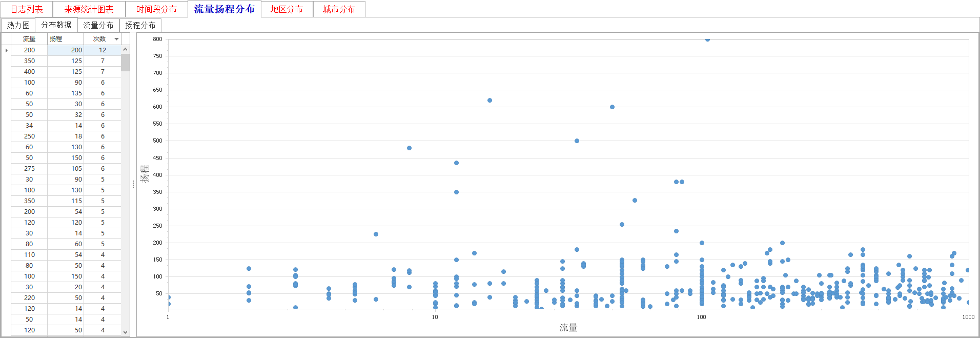Click the cell 扬程 200 in first row

66,50
